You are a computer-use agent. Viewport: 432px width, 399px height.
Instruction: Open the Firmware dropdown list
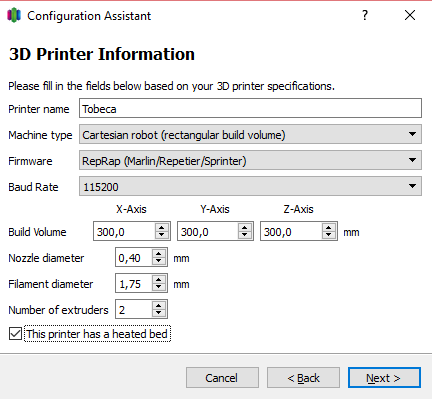(250, 160)
